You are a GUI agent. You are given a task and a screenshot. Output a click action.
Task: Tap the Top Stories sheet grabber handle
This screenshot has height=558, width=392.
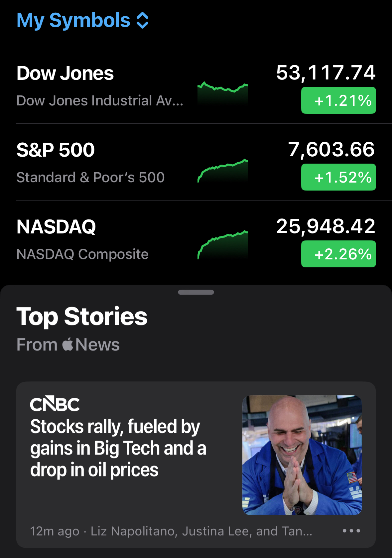pos(196,292)
